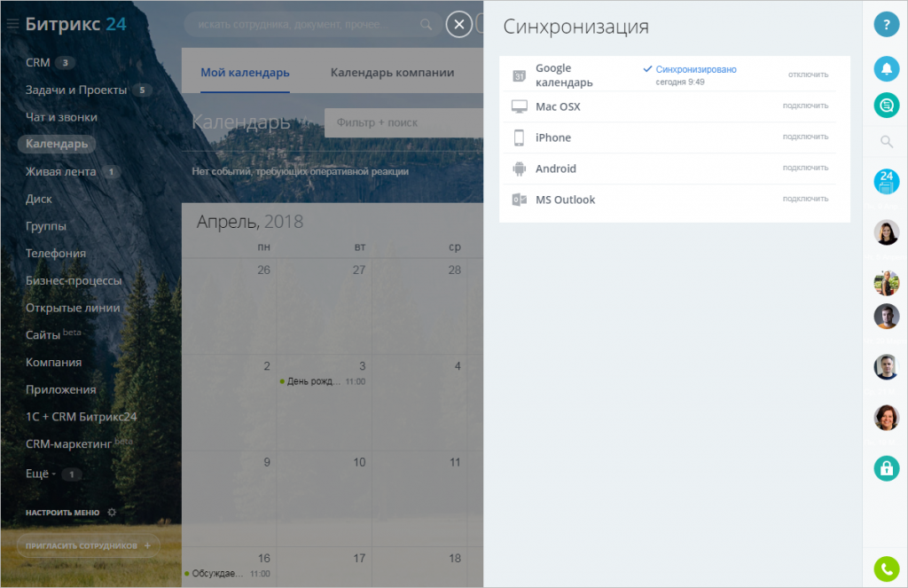The height and width of the screenshot is (588, 908).
Task: Click Пригласить сотрудников button
Action: point(88,545)
